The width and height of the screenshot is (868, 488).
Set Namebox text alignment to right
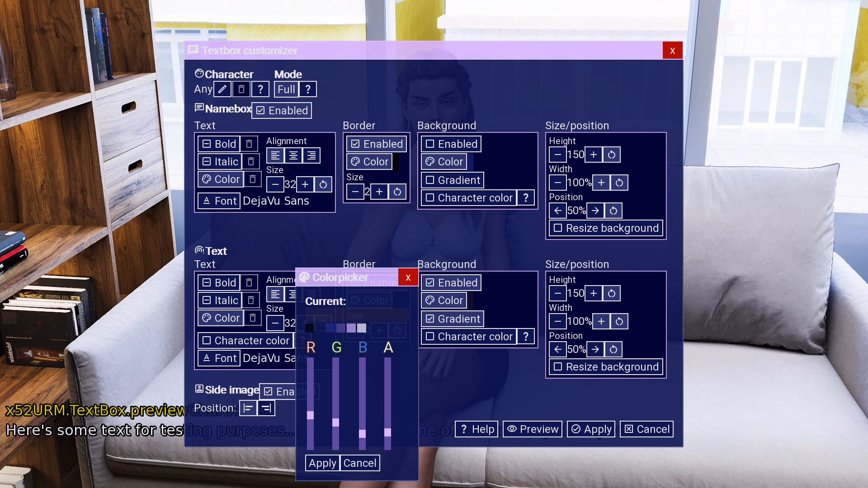coord(311,156)
